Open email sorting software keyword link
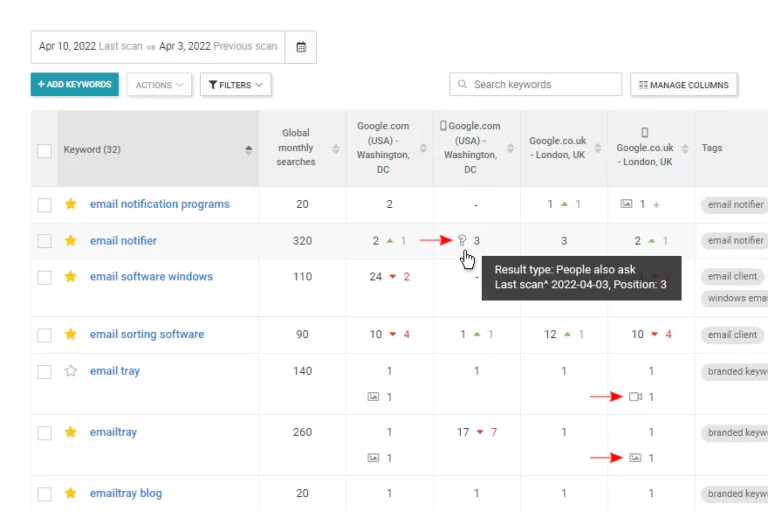This screenshot has width=768, height=511. tap(146, 334)
